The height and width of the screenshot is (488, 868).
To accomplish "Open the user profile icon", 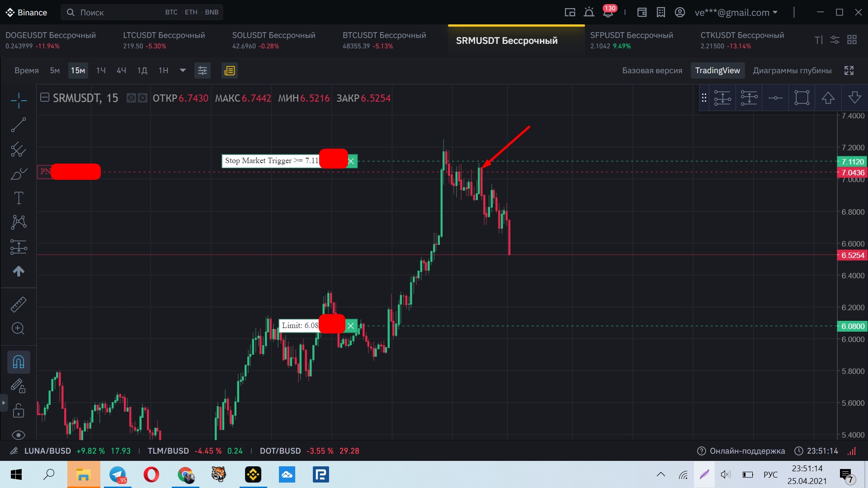I will point(679,12).
